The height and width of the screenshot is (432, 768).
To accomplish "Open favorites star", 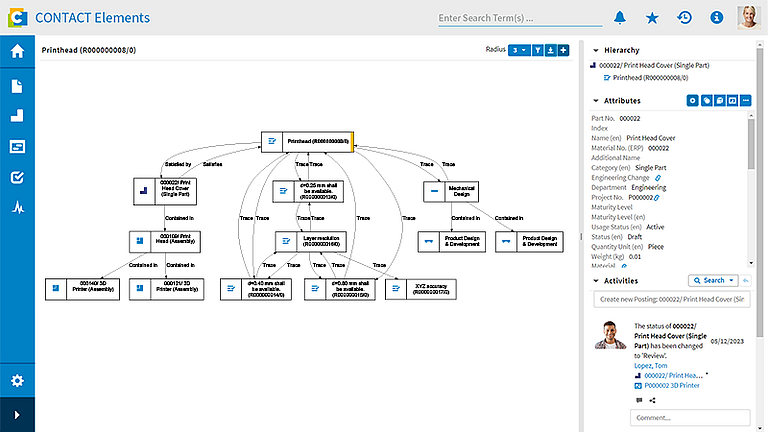I will (x=652, y=18).
